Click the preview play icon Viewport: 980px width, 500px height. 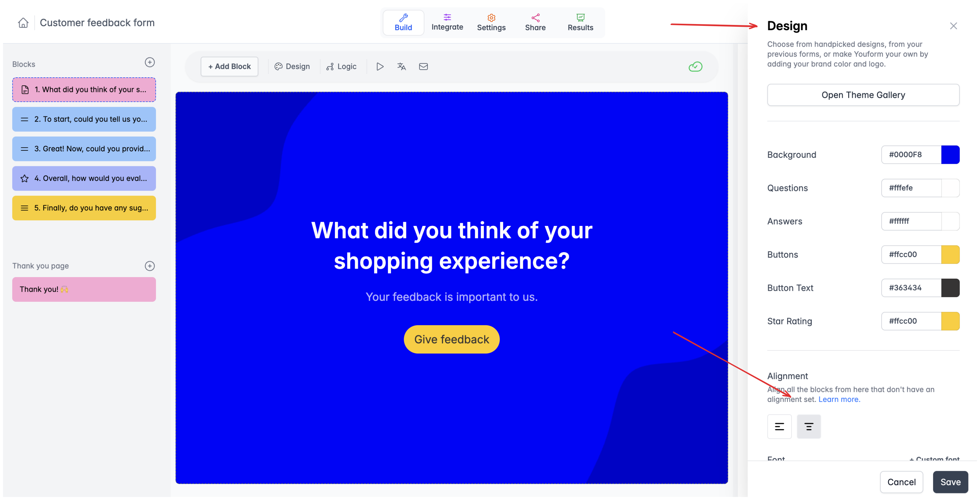tap(380, 67)
